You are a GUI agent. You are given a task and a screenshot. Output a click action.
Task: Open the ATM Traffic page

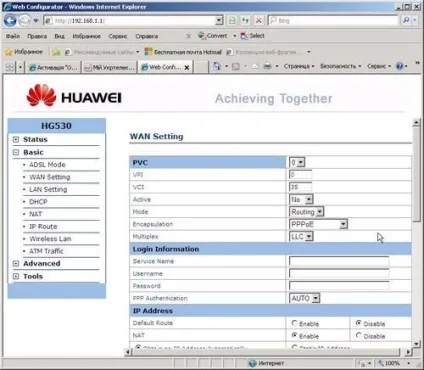click(x=46, y=251)
